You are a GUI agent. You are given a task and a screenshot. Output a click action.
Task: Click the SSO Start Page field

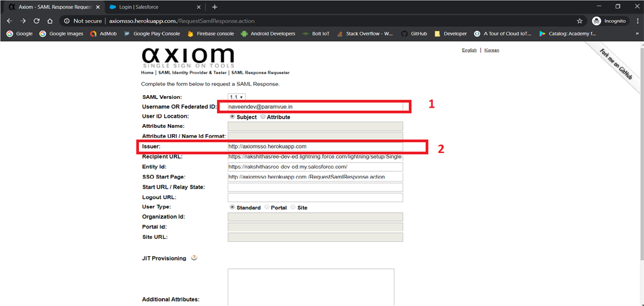pyautogui.click(x=315, y=177)
